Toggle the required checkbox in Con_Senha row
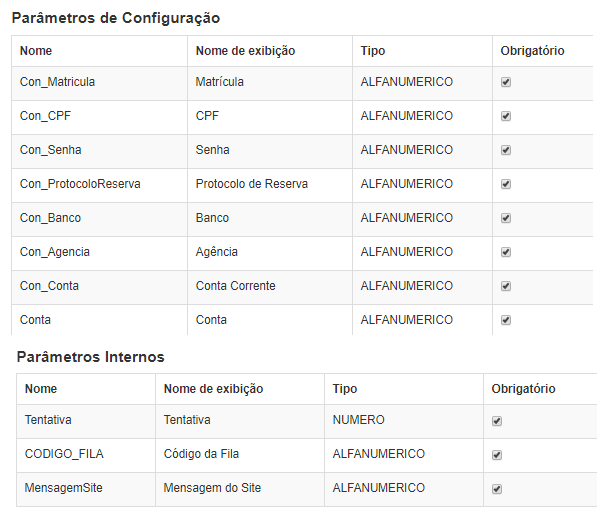This screenshot has width=610, height=525. [x=506, y=150]
